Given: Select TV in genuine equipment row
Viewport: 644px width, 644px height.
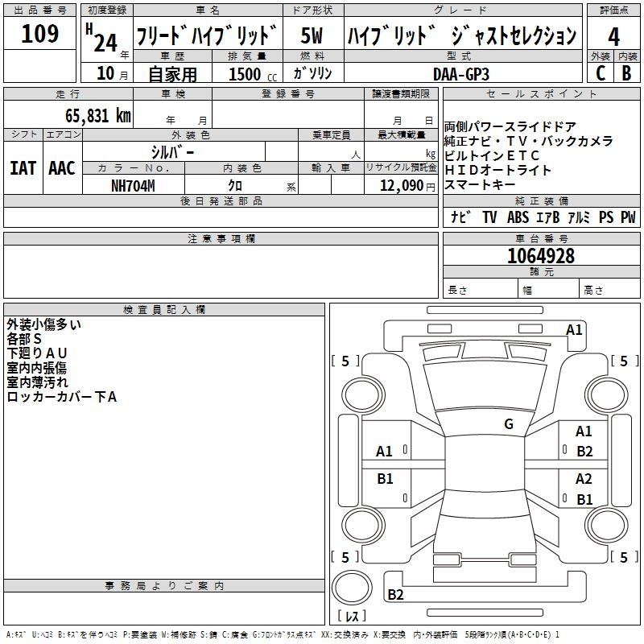Looking at the screenshot, I should pos(489,217).
